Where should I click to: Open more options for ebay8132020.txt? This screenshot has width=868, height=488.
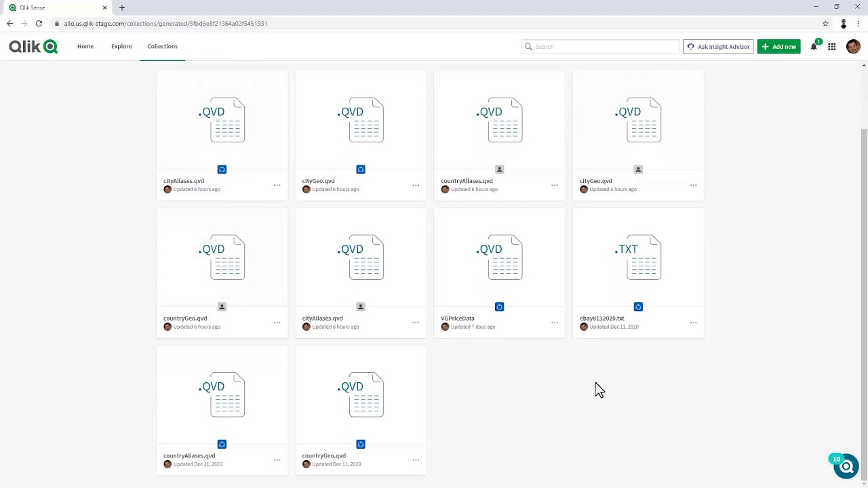[x=693, y=323]
